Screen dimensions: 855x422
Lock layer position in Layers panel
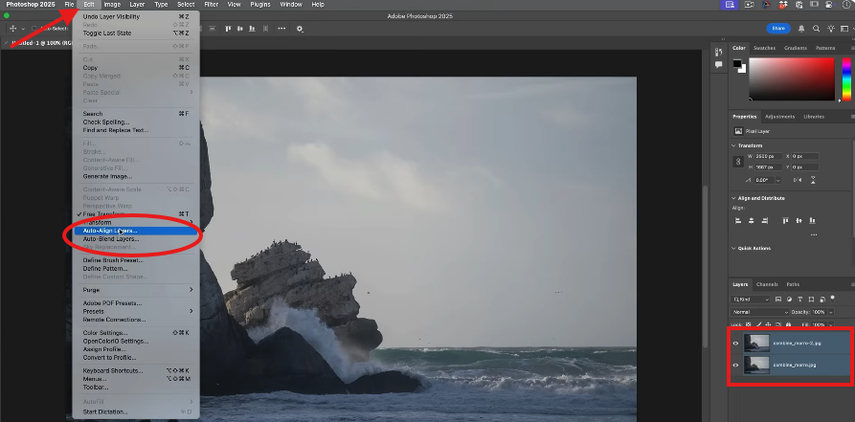pos(769,324)
